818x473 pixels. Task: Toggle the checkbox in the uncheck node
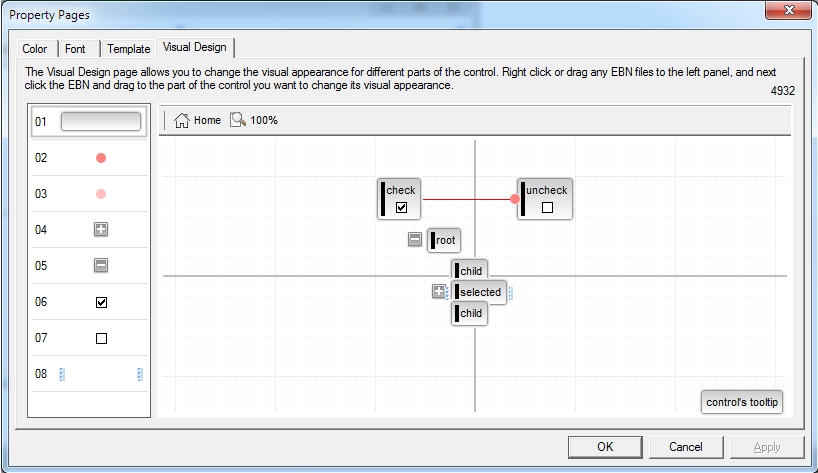click(x=547, y=208)
